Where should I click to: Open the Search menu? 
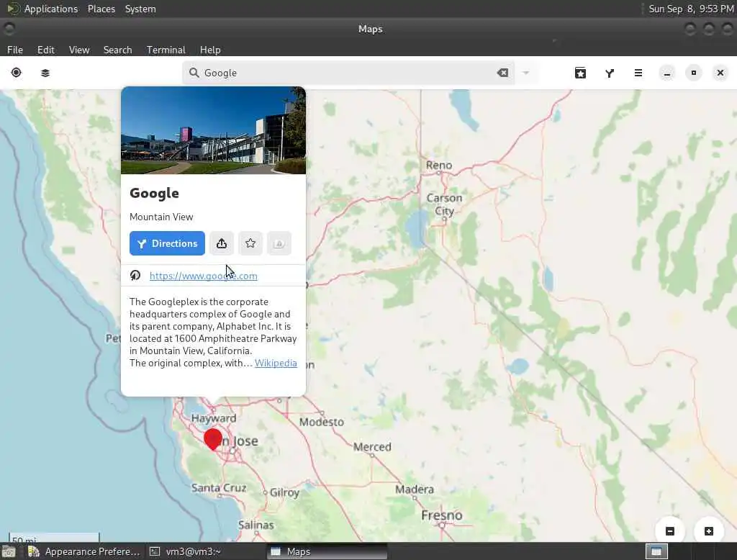click(117, 50)
